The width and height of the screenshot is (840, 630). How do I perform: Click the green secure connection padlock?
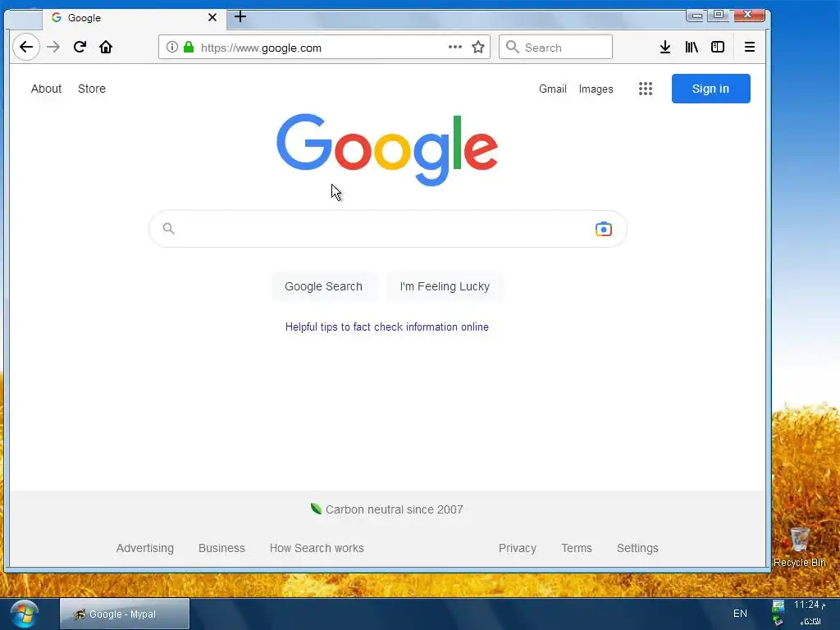coord(189,47)
